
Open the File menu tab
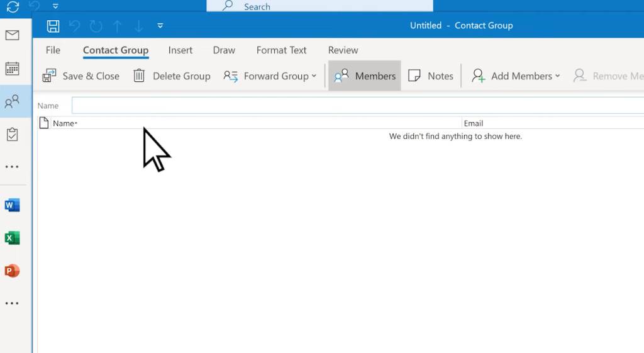[53, 50]
